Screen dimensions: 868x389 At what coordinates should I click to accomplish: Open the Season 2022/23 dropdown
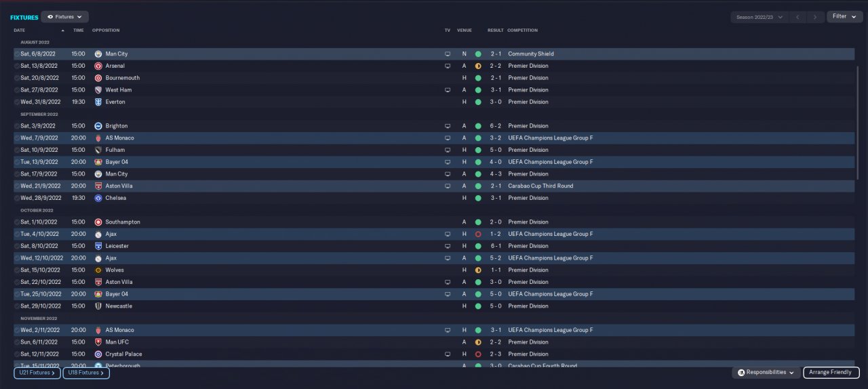[x=759, y=17]
